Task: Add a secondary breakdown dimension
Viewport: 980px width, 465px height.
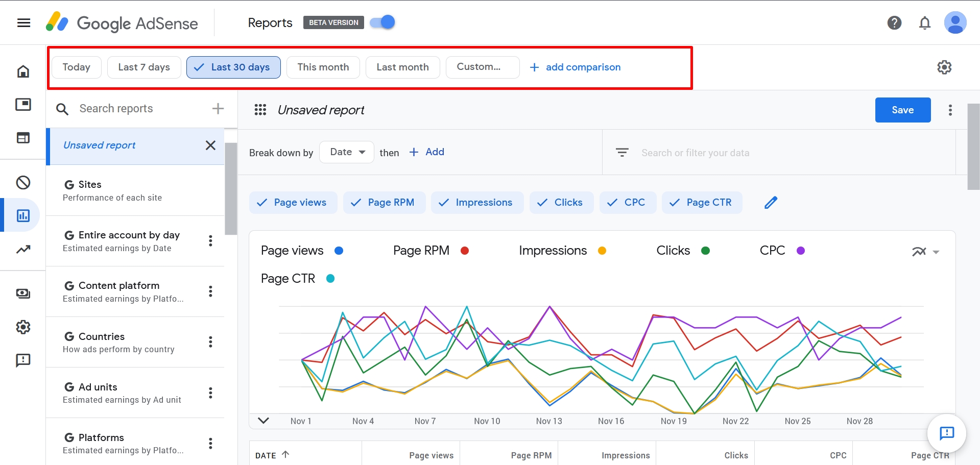Action: [x=427, y=152]
